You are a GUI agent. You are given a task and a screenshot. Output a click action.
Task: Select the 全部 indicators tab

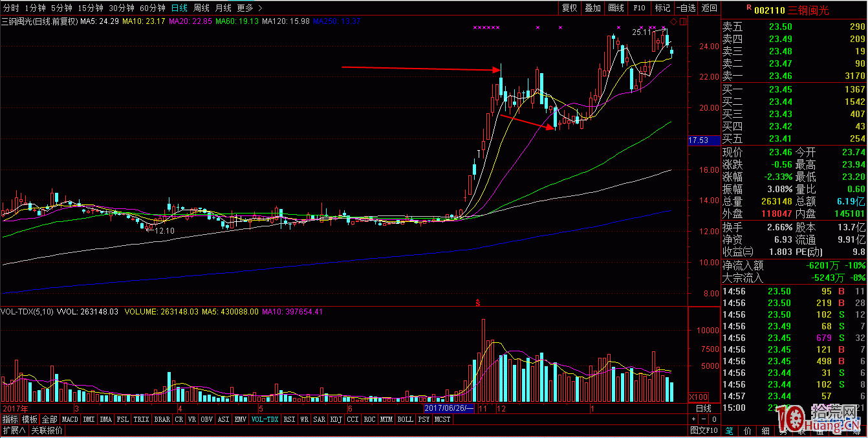pyautogui.click(x=50, y=419)
